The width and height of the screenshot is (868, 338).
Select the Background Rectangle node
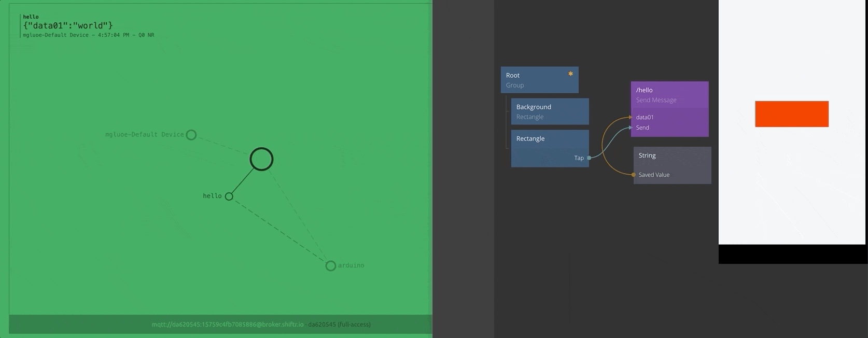point(550,111)
